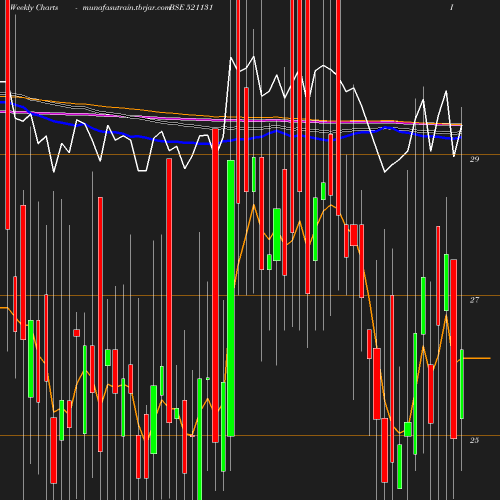Click the 29 price axis label
This screenshot has width=500, height=500.
[x=474, y=159]
